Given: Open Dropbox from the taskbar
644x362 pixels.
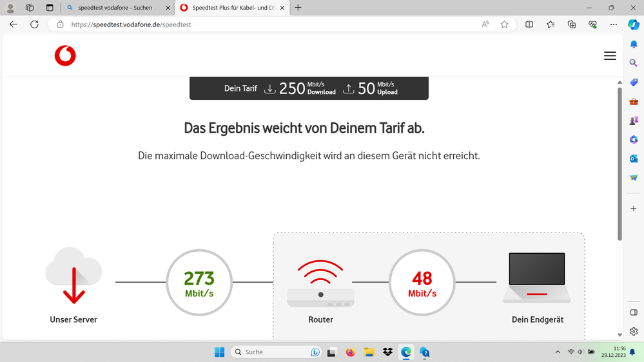Looking at the screenshot, I should pyautogui.click(x=387, y=352).
